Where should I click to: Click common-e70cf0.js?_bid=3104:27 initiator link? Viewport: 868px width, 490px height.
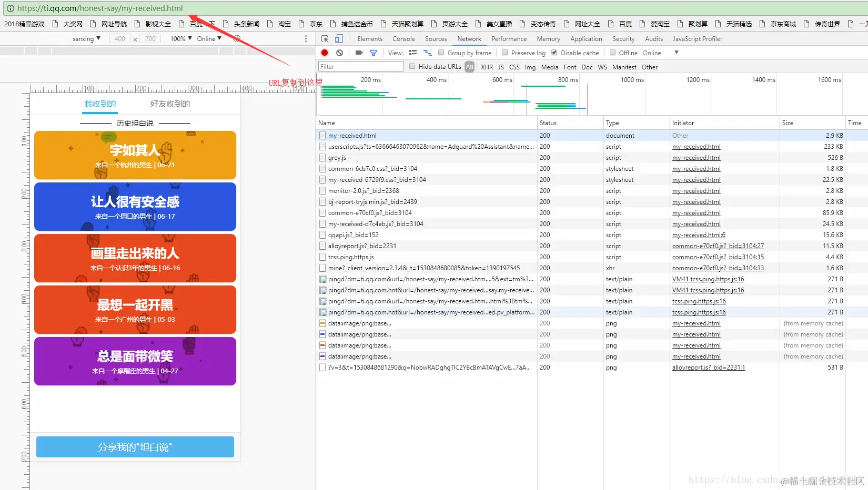(x=718, y=246)
